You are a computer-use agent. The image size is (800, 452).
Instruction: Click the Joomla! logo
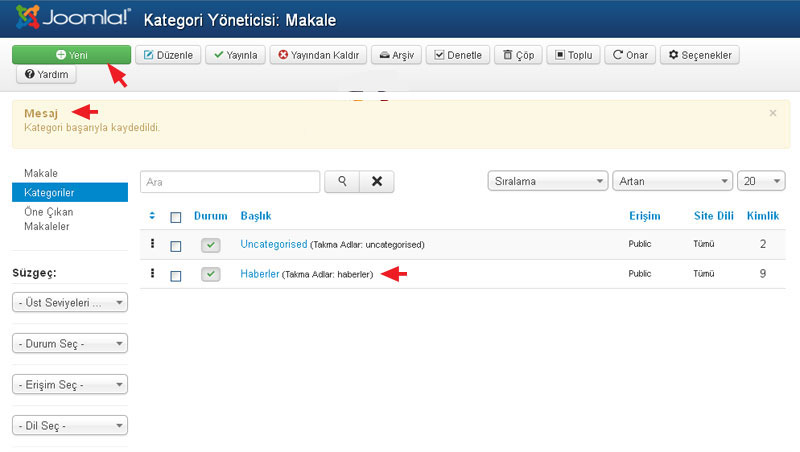click(73, 18)
